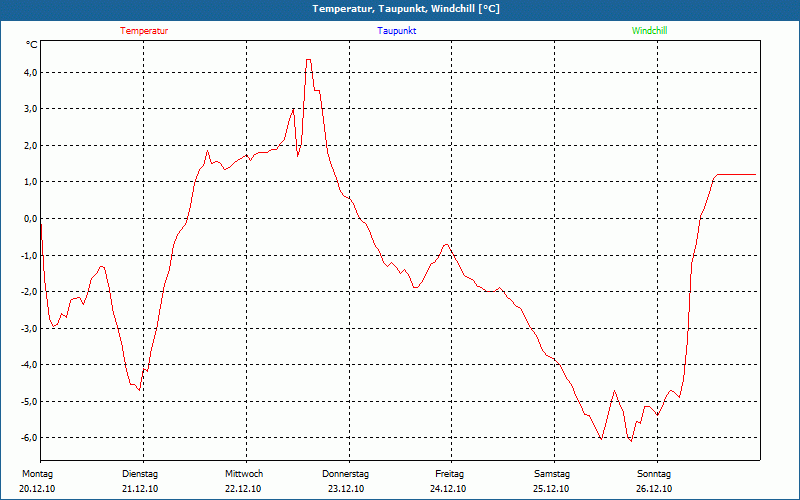The height and width of the screenshot is (500, 800).
Task: Click the Montag day label
Action: click(38, 474)
